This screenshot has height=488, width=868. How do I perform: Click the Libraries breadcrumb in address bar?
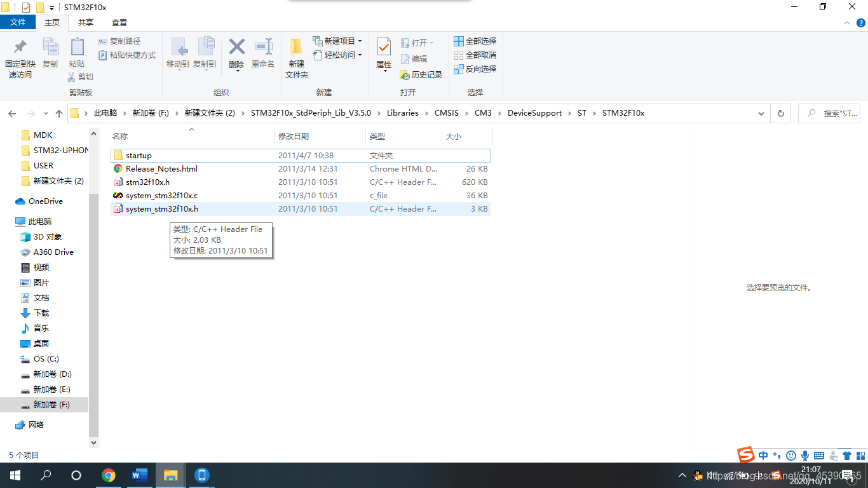click(403, 113)
